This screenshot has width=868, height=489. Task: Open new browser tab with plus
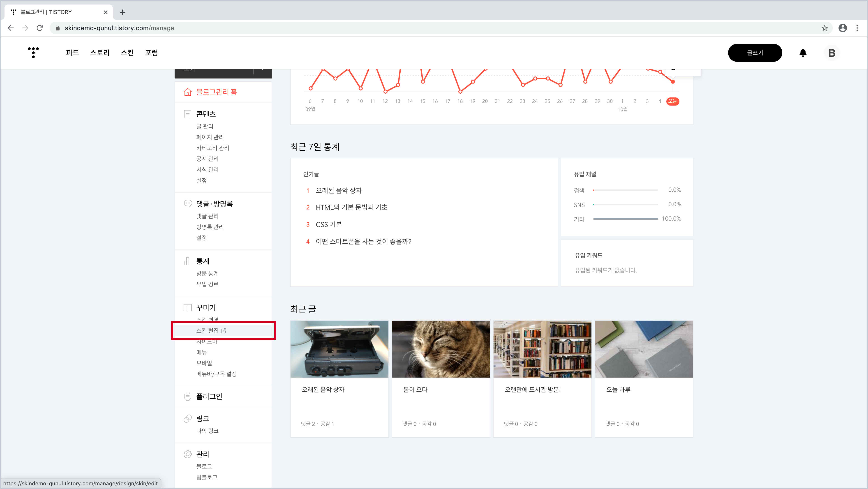click(123, 12)
